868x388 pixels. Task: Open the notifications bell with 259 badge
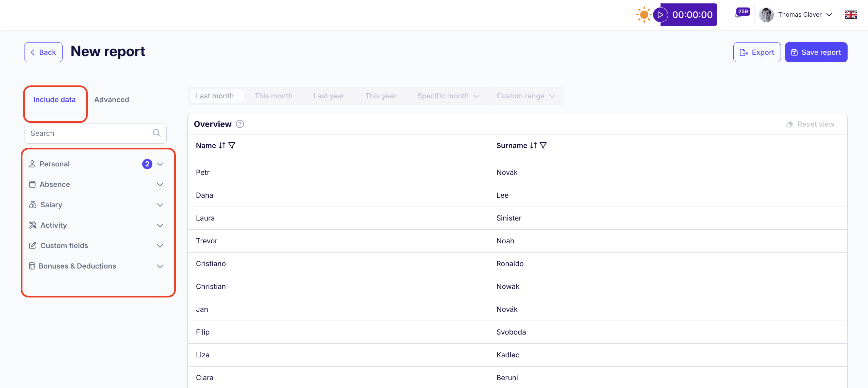point(738,15)
